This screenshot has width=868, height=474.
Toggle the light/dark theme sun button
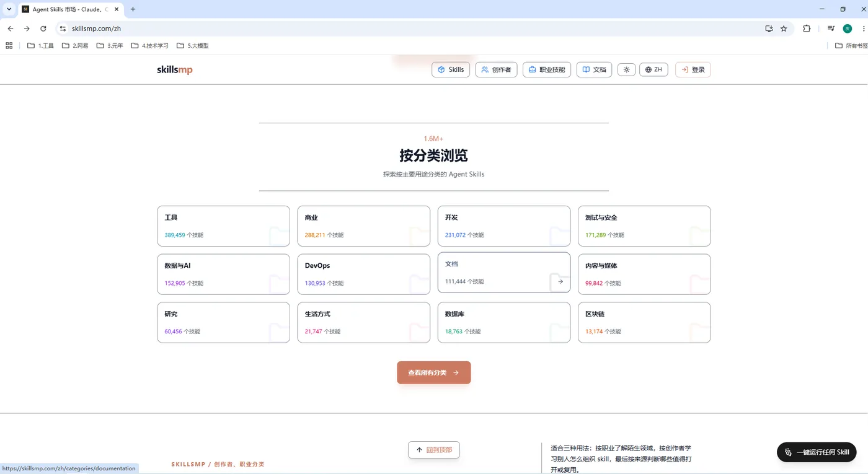click(x=626, y=70)
